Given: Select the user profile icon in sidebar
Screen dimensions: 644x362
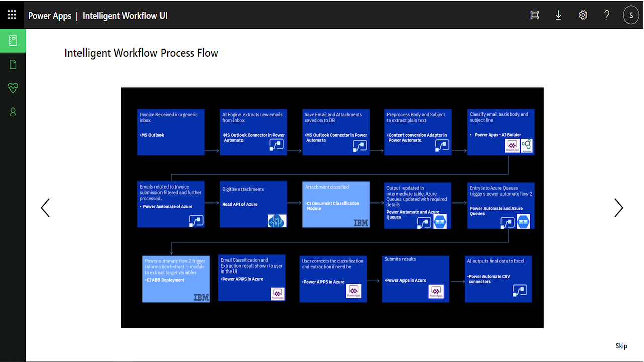Looking at the screenshot, I should click(x=13, y=112).
